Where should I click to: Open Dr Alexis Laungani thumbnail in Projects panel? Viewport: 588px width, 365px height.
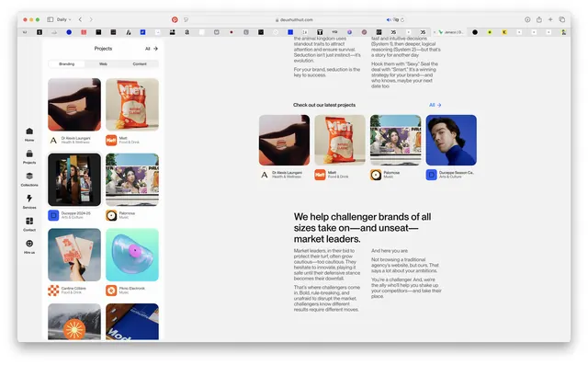(x=74, y=104)
